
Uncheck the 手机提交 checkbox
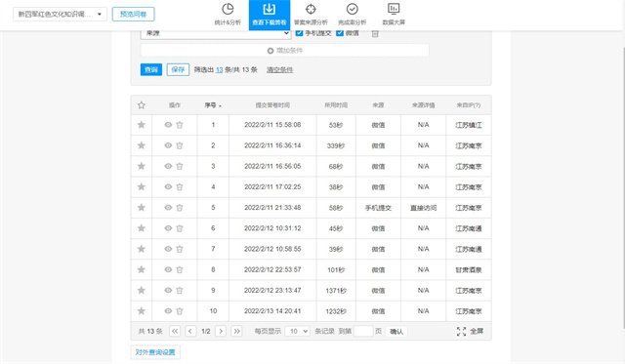(300, 33)
